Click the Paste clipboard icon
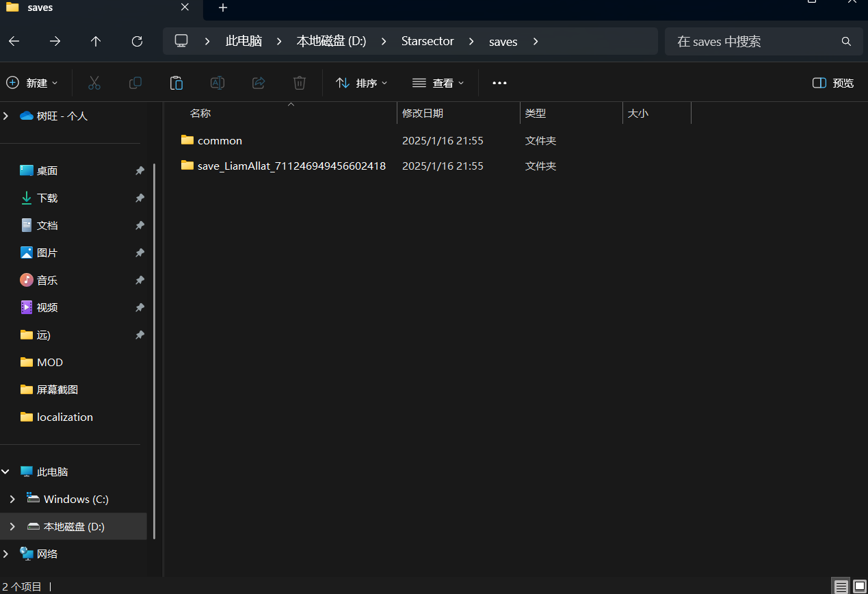The width and height of the screenshot is (868, 594). pyautogui.click(x=176, y=83)
